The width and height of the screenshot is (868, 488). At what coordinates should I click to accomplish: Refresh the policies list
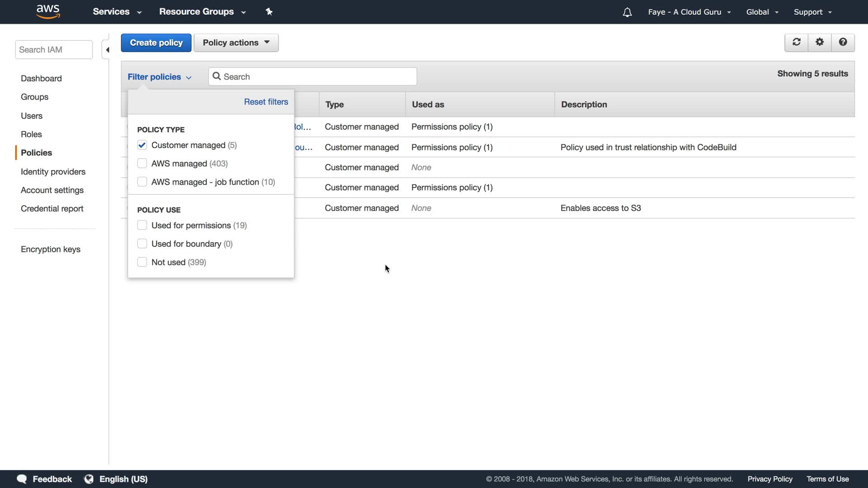(x=796, y=42)
